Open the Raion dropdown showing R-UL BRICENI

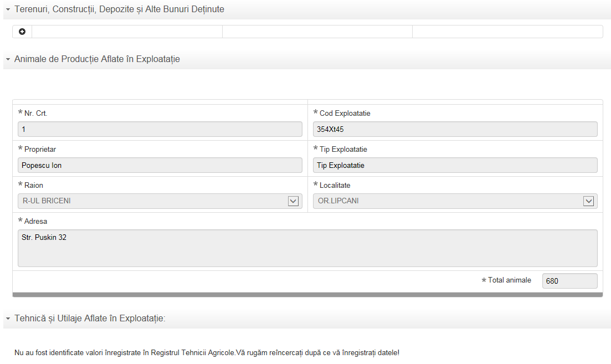pyautogui.click(x=293, y=201)
